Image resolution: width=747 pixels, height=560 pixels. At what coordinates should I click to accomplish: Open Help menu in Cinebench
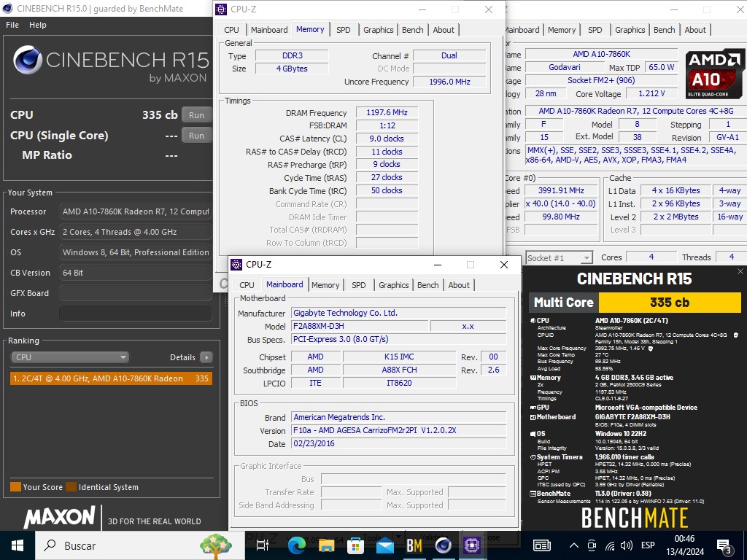(x=38, y=25)
